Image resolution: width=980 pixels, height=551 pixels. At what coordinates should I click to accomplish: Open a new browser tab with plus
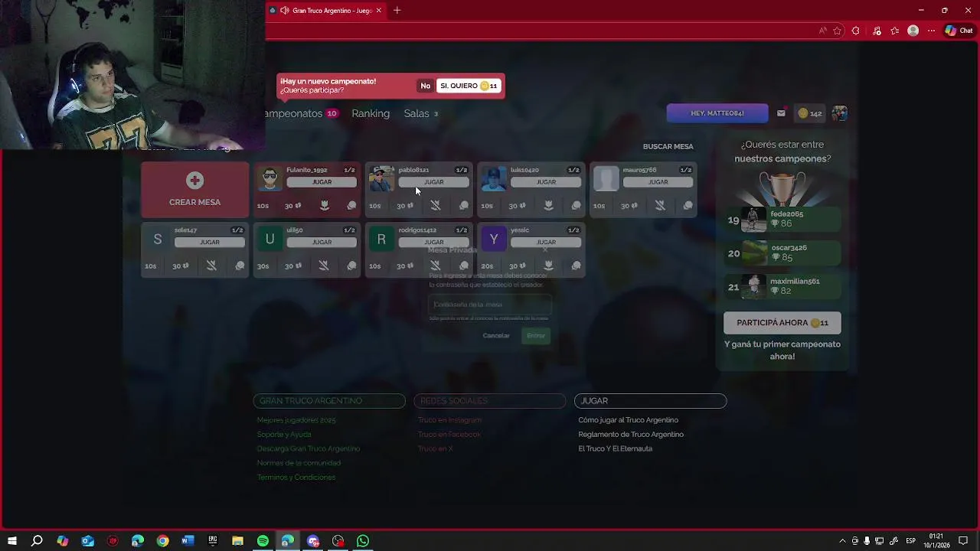pos(397,11)
